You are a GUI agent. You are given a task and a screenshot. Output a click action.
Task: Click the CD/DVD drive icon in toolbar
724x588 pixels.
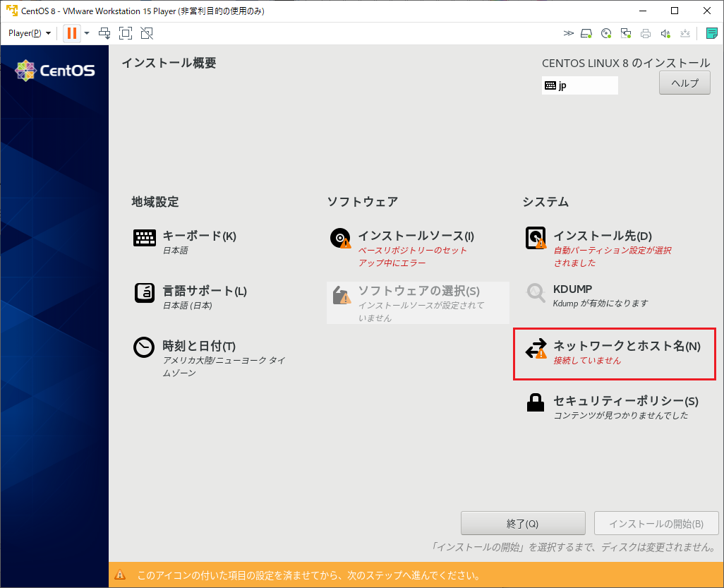pos(605,33)
